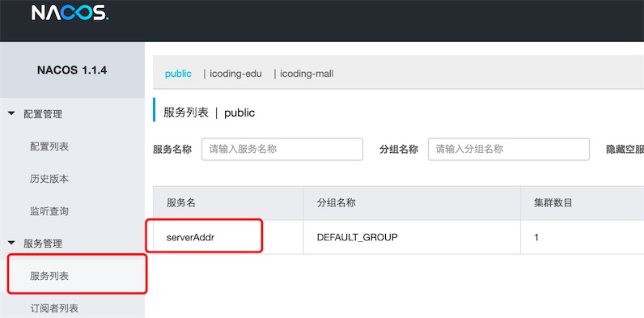Click the 分组名称 column header
The image size is (644, 318).
336,202
